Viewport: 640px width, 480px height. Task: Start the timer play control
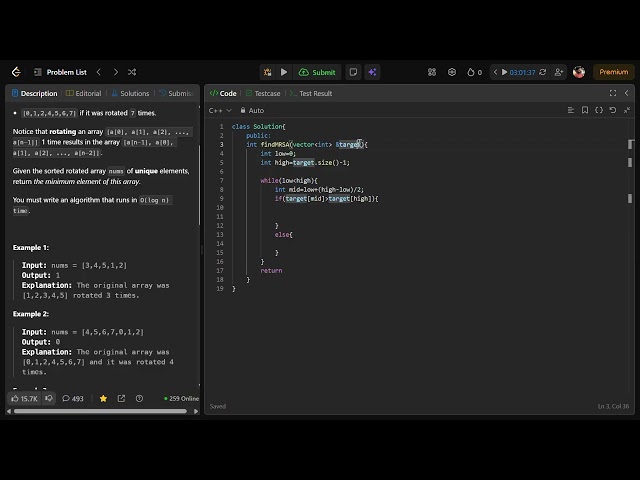coord(504,72)
